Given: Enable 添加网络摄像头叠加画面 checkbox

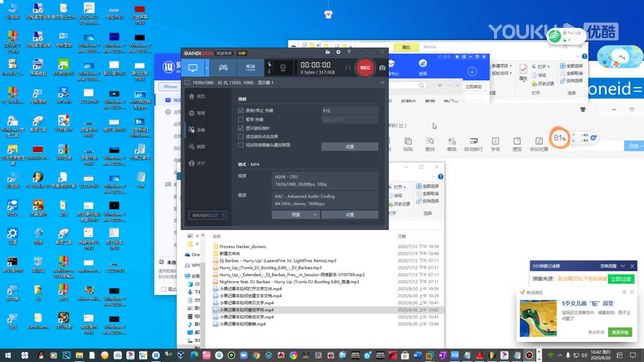Looking at the screenshot, I should [241, 145].
